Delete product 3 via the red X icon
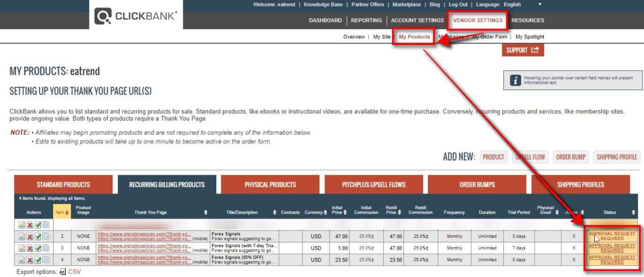 29,247
